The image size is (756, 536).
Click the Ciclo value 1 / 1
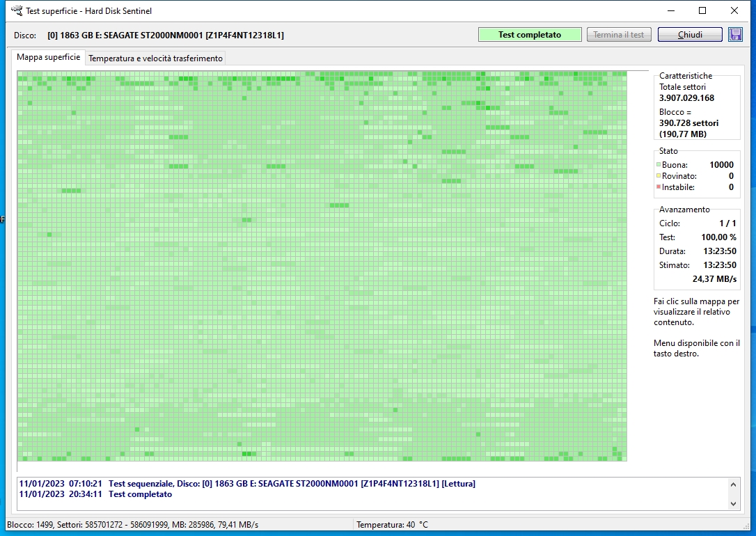tap(727, 223)
